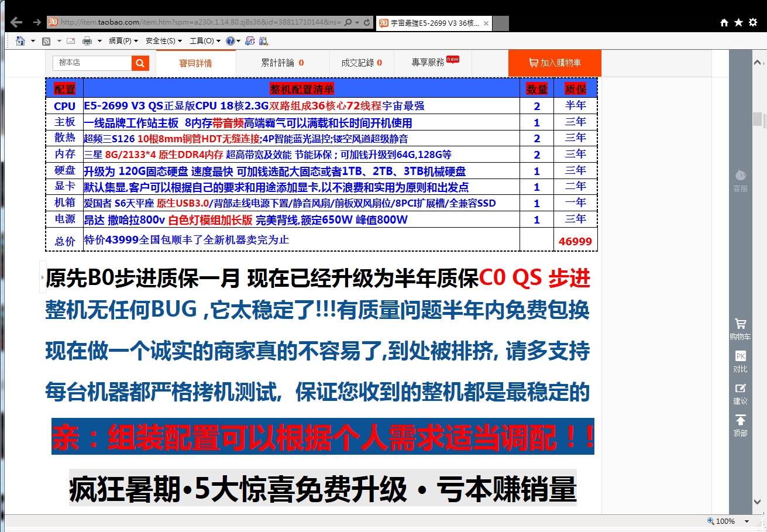Click the 整机配置清单 table header
767x532 pixels.
coord(302,89)
